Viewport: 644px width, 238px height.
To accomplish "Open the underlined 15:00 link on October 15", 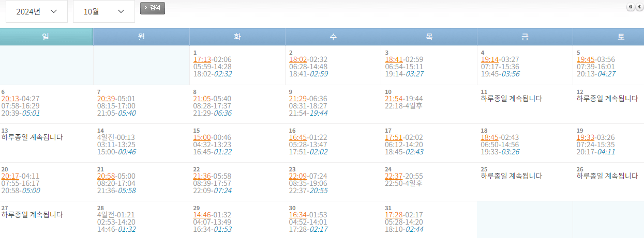I will click(202, 138).
